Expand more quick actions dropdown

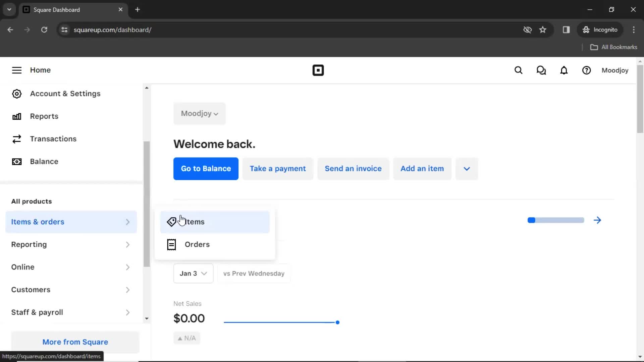point(467,168)
